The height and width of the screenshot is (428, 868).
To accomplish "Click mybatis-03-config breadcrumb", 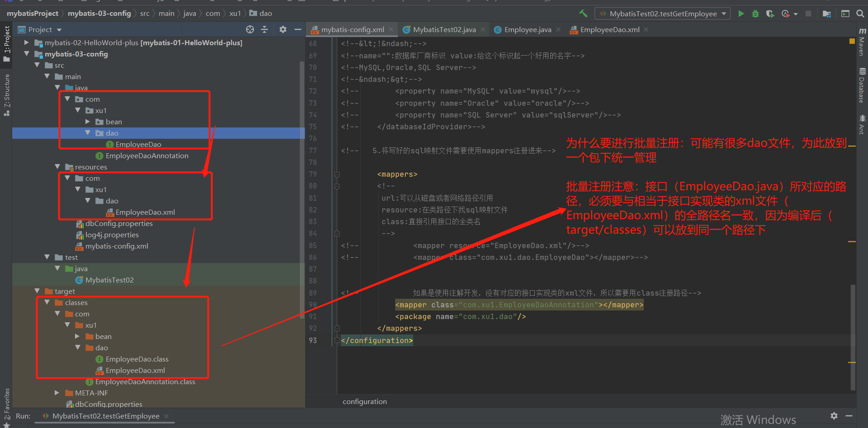I will (x=99, y=14).
